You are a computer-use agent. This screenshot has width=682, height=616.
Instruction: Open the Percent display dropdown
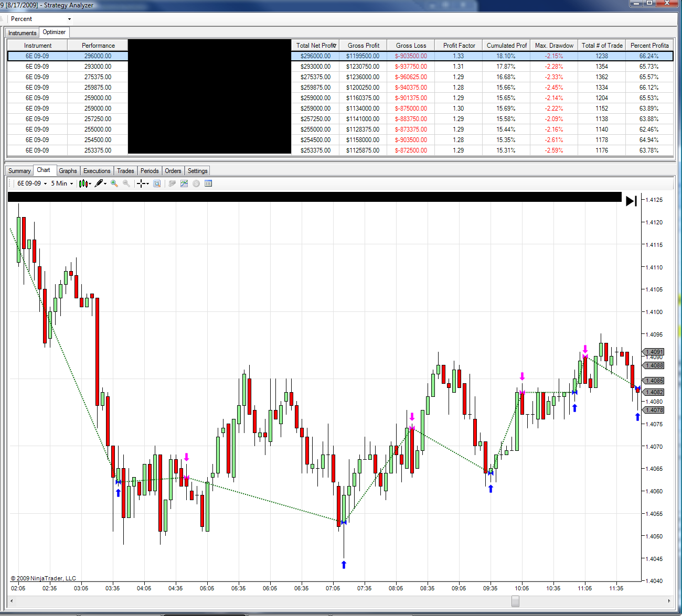tap(41, 19)
